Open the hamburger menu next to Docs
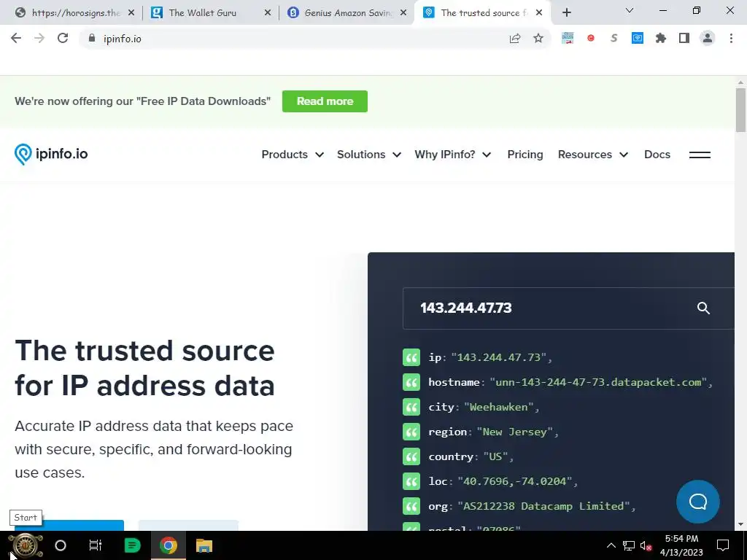Viewport: 747px width, 560px height. 700,155
